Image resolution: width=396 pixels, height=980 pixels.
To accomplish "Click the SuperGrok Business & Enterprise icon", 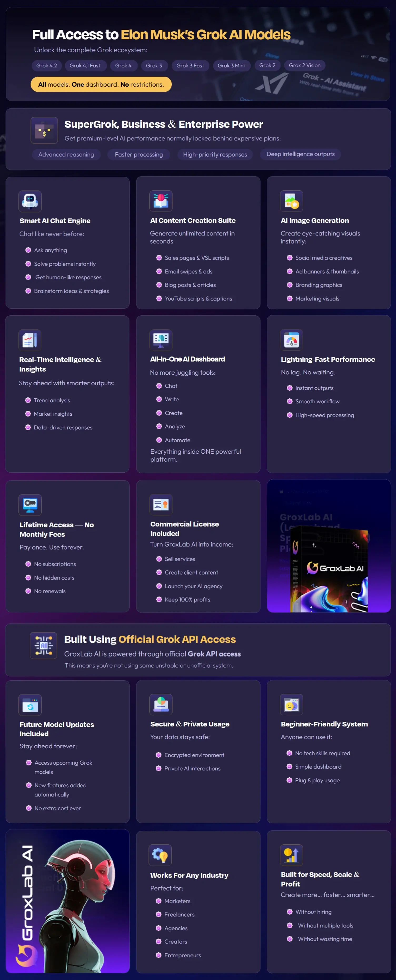I will tap(44, 130).
